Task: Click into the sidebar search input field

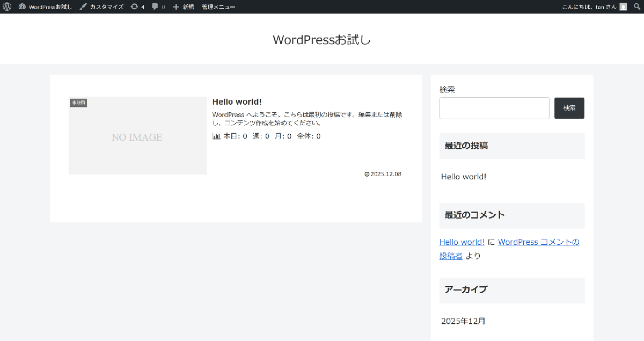Action: pos(494,108)
